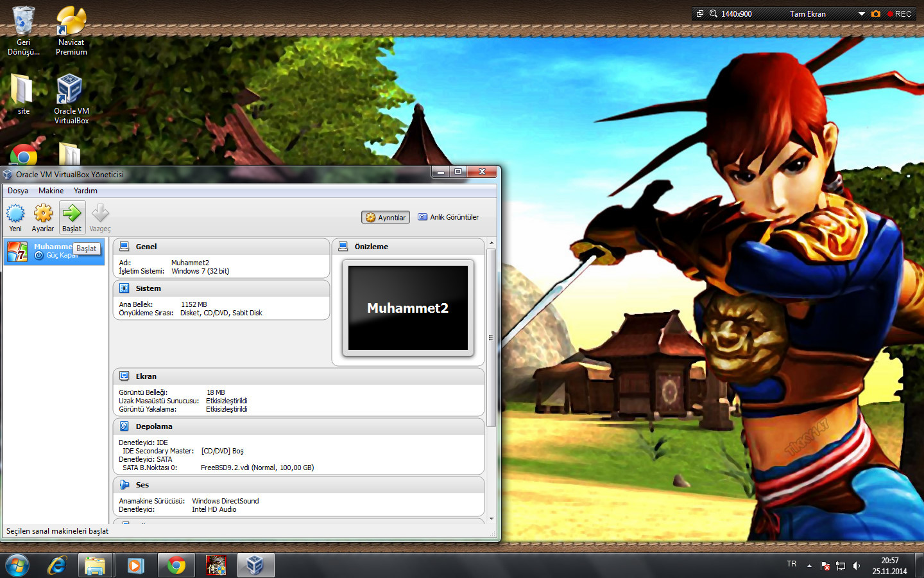Click the details pane vertical scrollbar thumb
This screenshot has width=924, height=578.
492,338
